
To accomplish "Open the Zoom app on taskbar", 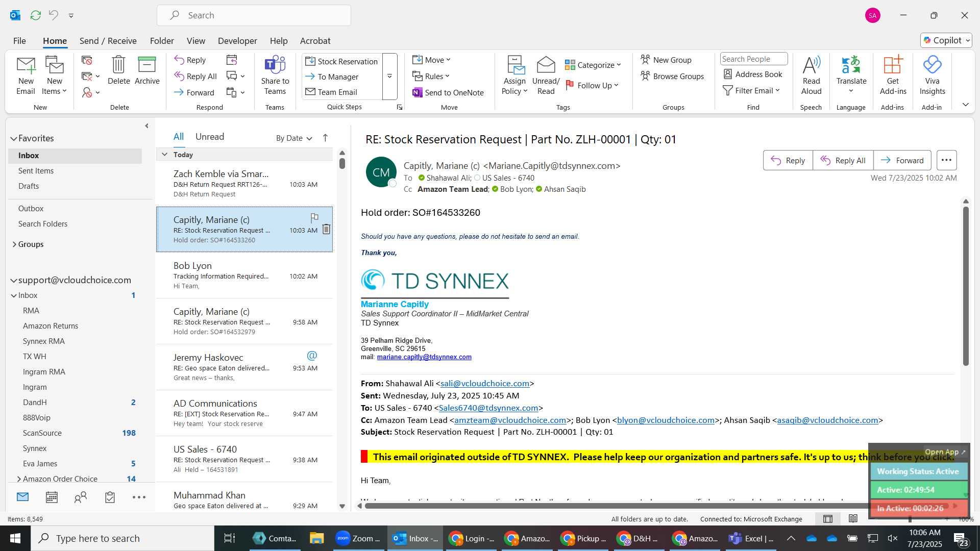I will tap(359, 538).
